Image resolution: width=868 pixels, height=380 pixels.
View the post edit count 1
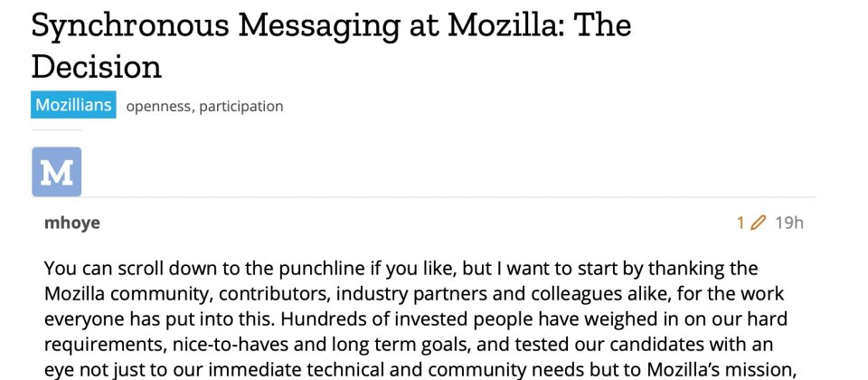(741, 223)
